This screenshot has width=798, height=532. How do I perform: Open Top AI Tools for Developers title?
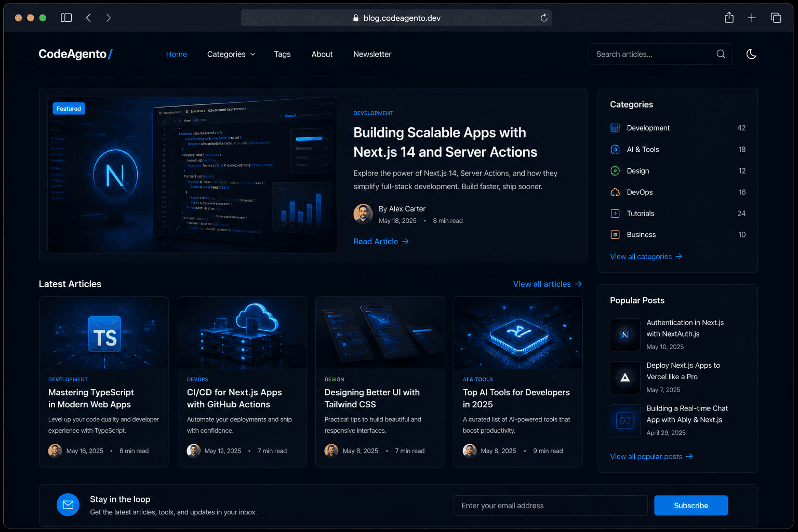(516, 398)
